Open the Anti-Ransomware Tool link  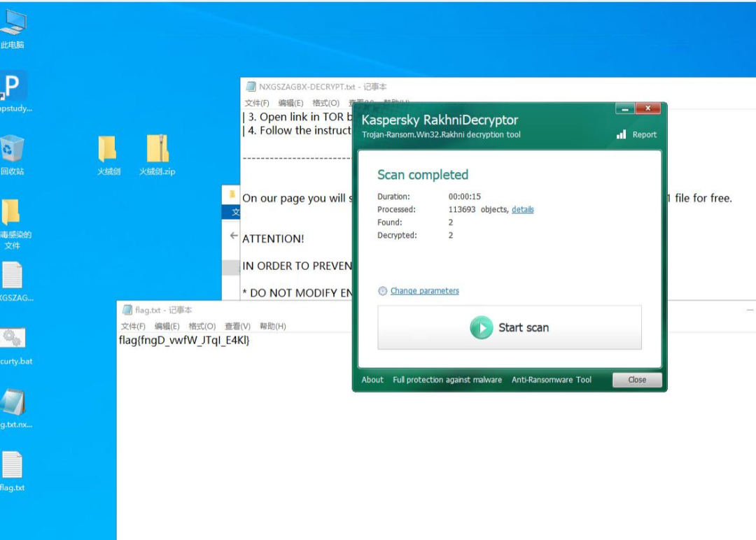[x=552, y=380]
